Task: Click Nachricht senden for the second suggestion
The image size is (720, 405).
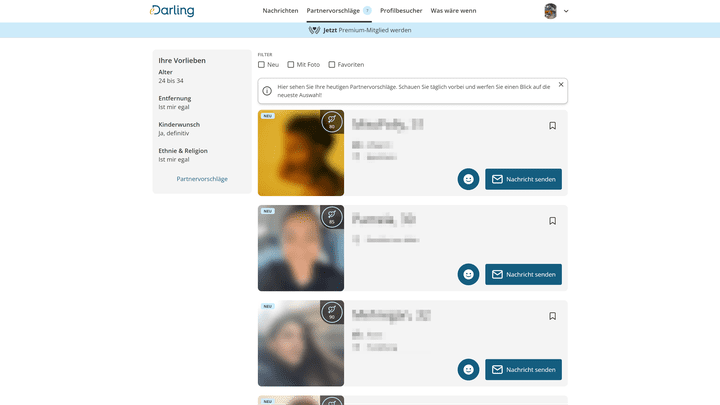Action: (x=523, y=274)
